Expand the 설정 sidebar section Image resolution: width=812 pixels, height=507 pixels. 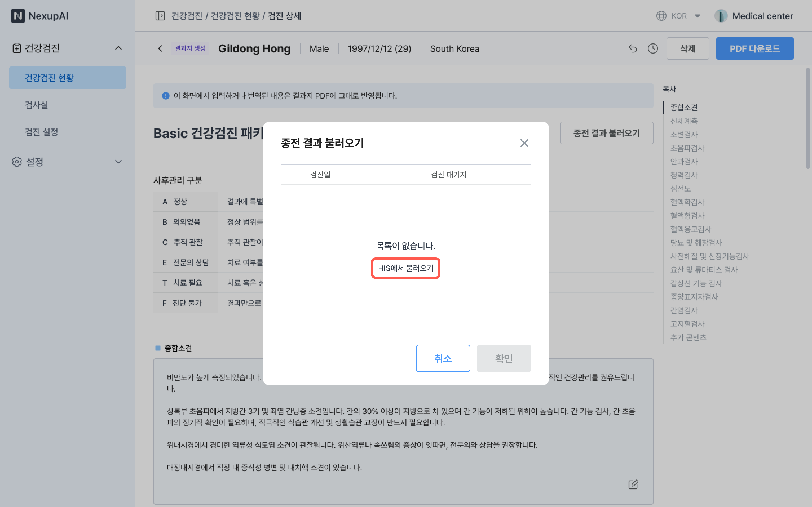(x=118, y=162)
